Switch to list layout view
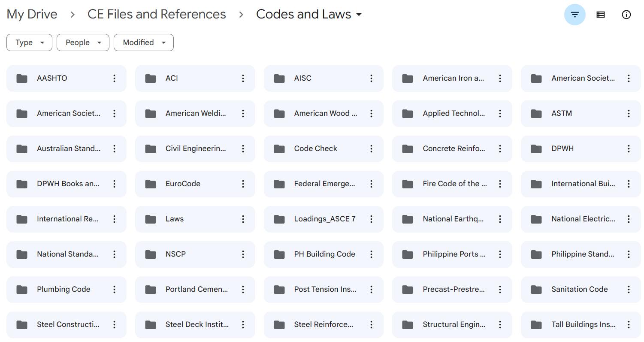 [601, 15]
